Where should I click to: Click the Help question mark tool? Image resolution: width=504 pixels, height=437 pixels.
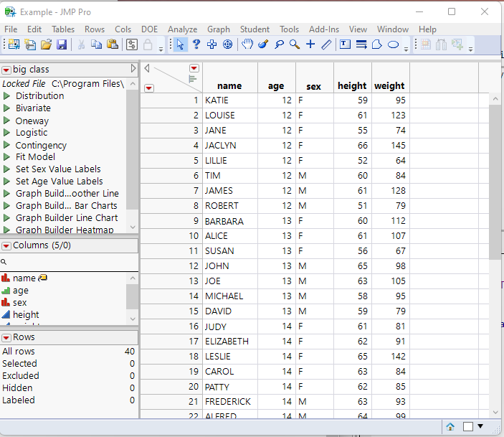(196, 44)
